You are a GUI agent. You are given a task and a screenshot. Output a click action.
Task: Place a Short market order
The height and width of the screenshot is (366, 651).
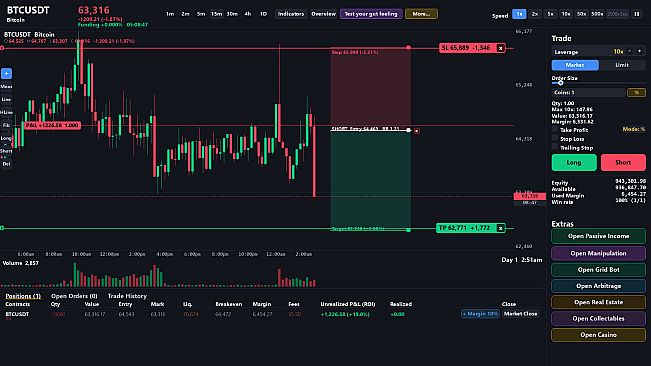point(623,162)
